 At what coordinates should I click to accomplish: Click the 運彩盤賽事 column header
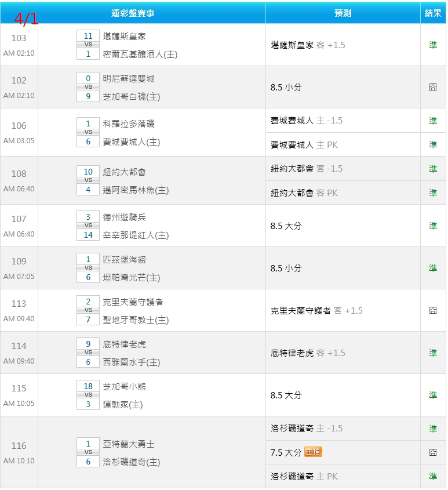click(x=133, y=13)
